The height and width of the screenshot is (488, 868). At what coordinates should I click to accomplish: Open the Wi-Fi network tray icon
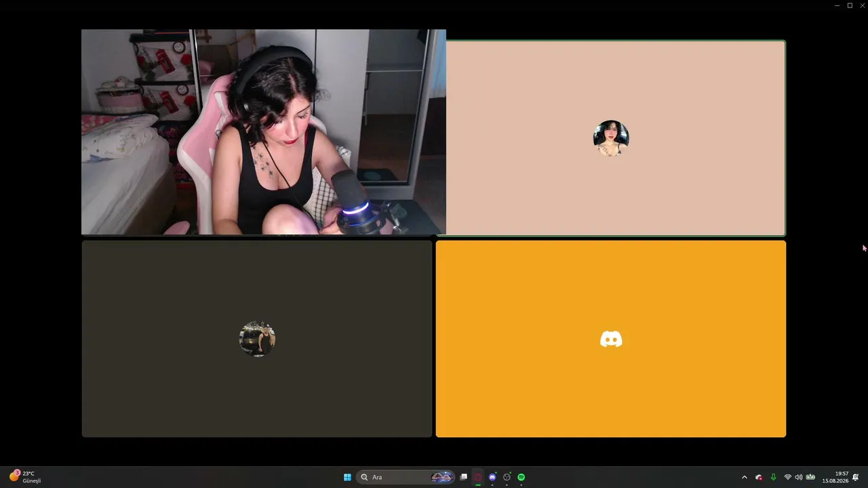pos(787,477)
